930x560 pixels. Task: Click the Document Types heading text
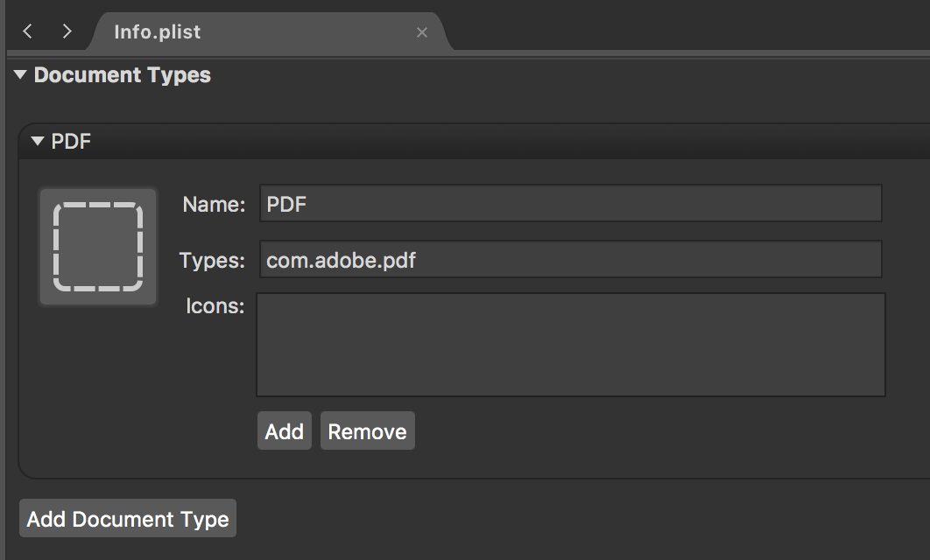123,75
